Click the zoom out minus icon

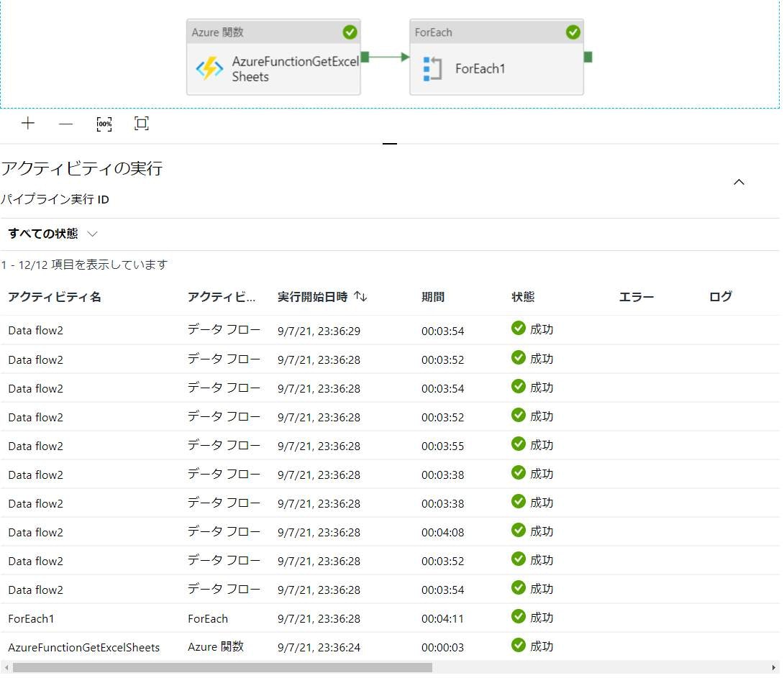point(65,124)
